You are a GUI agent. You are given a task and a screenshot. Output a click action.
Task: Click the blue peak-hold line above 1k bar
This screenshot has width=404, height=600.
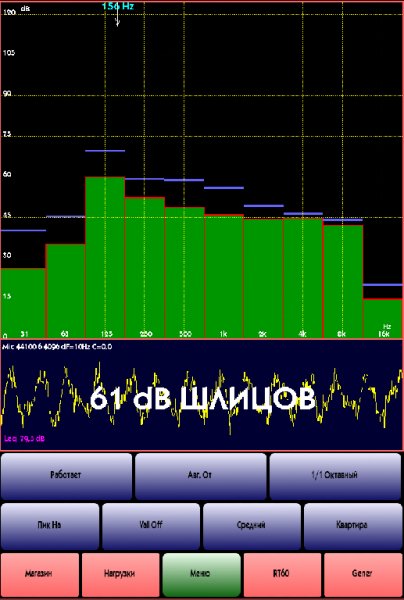click(x=224, y=188)
